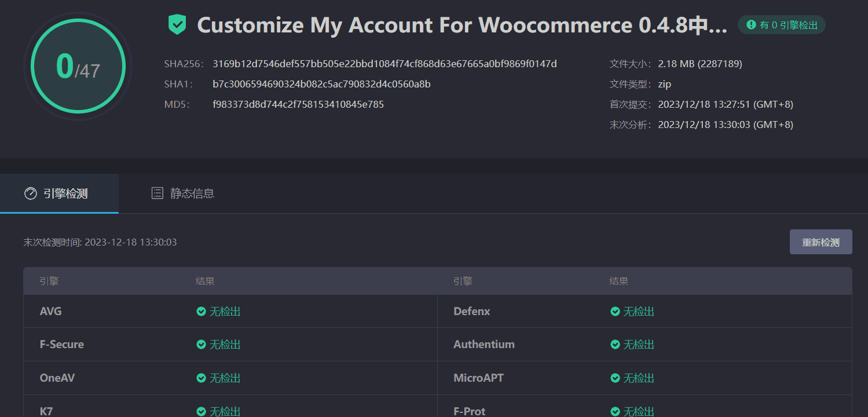
Task: Click the file type value zip
Action: coord(665,84)
